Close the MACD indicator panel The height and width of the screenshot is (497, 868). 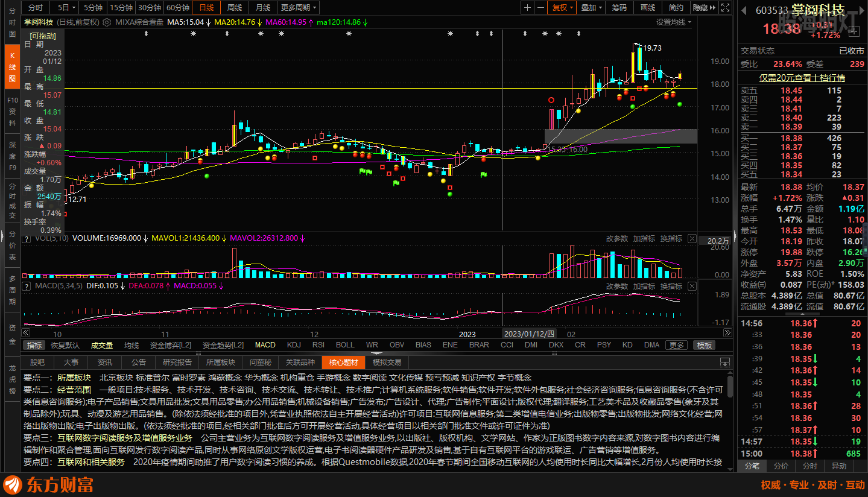coord(692,286)
